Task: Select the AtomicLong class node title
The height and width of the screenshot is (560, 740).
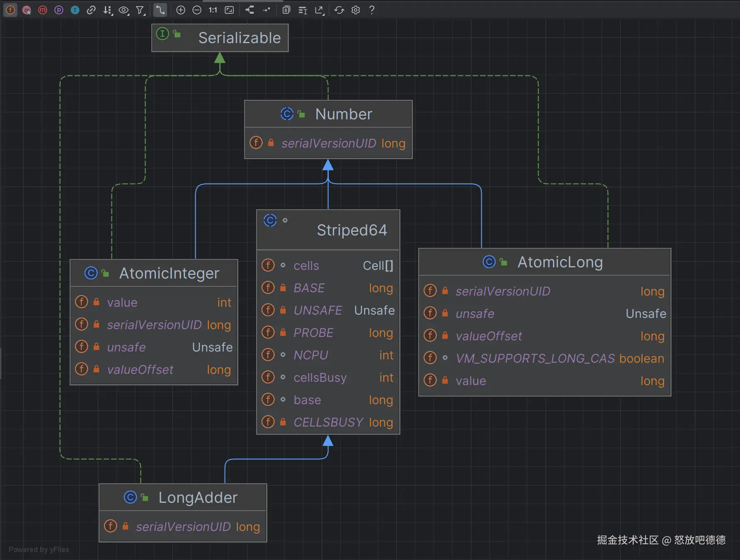Action: 560,262
